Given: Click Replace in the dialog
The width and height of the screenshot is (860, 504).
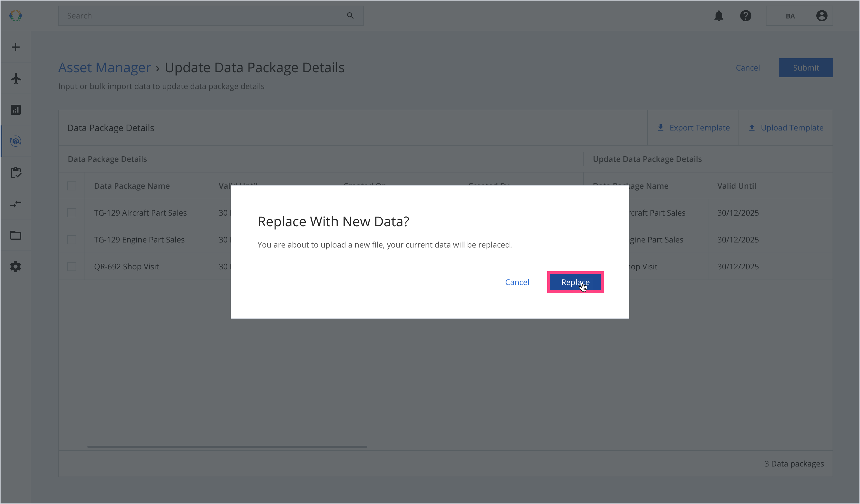Looking at the screenshot, I should click(575, 282).
